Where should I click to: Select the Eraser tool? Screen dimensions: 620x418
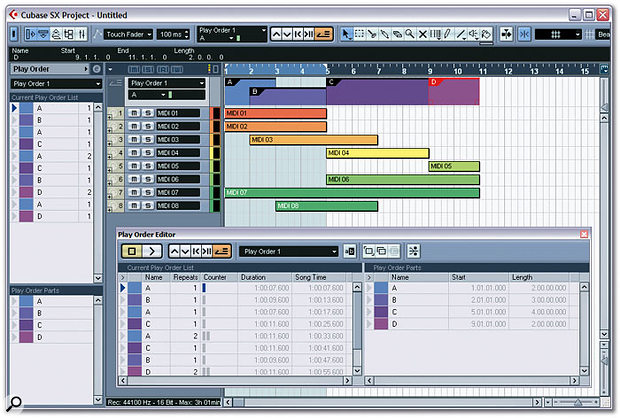click(x=397, y=34)
